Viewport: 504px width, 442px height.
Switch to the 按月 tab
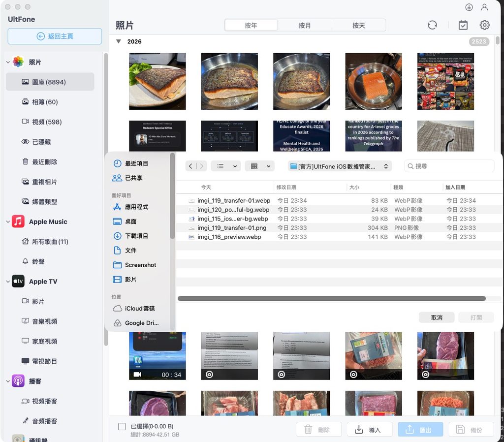coord(305,26)
